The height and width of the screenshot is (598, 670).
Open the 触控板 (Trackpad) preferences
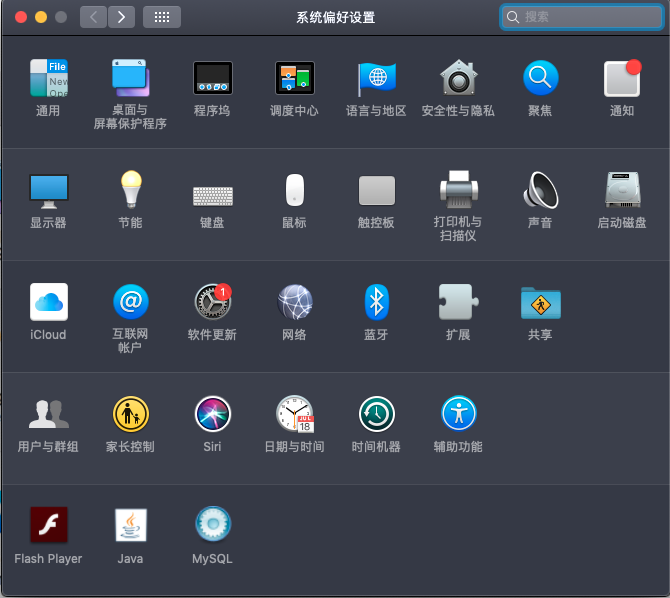coord(376,190)
